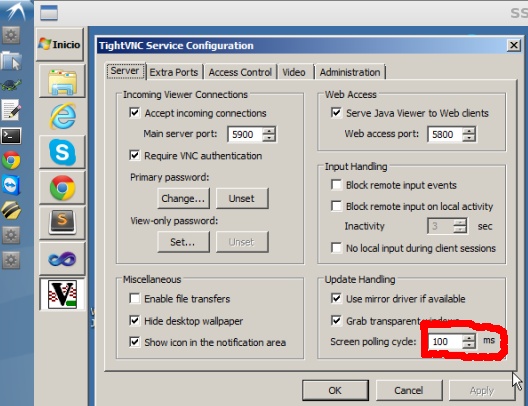Toggle Hide desktop wallpaper checkbox
Screen dimensions: 528x406
pyautogui.click(x=135, y=320)
